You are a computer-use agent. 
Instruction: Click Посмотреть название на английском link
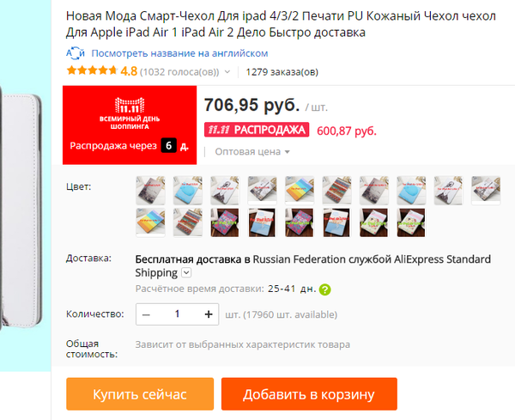point(179,53)
